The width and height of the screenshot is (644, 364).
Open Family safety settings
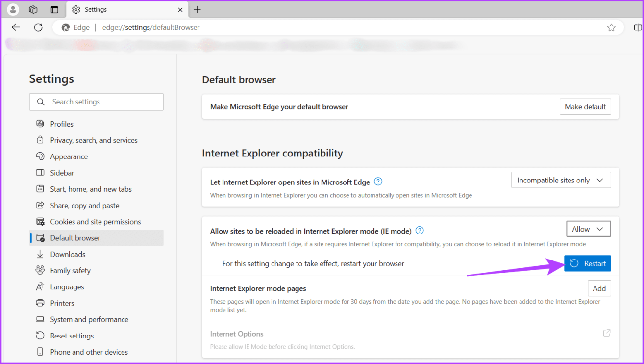97,270
